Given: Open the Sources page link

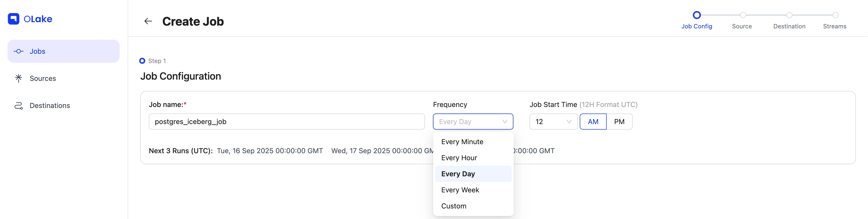Looking at the screenshot, I should (43, 79).
